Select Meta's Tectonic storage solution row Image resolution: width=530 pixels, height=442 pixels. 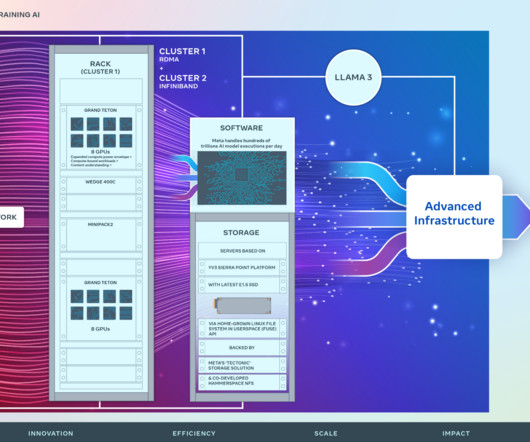click(242, 365)
